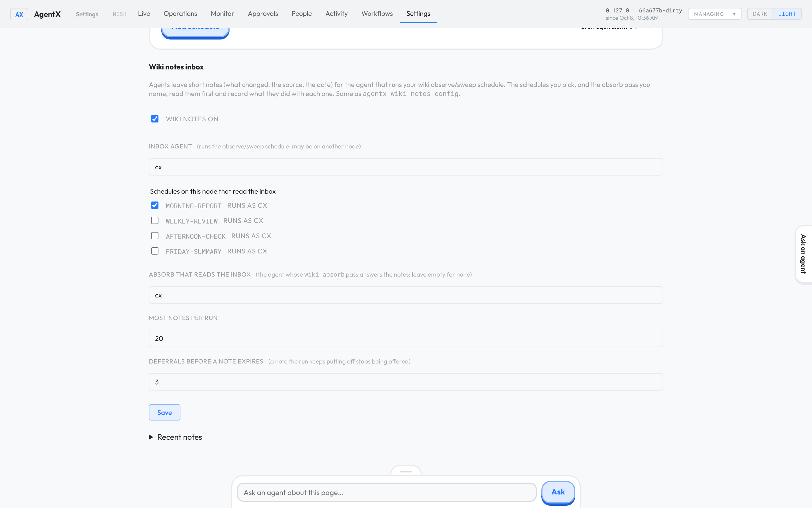Switch to the Monitor tab
812x508 pixels.
click(x=222, y=14)
